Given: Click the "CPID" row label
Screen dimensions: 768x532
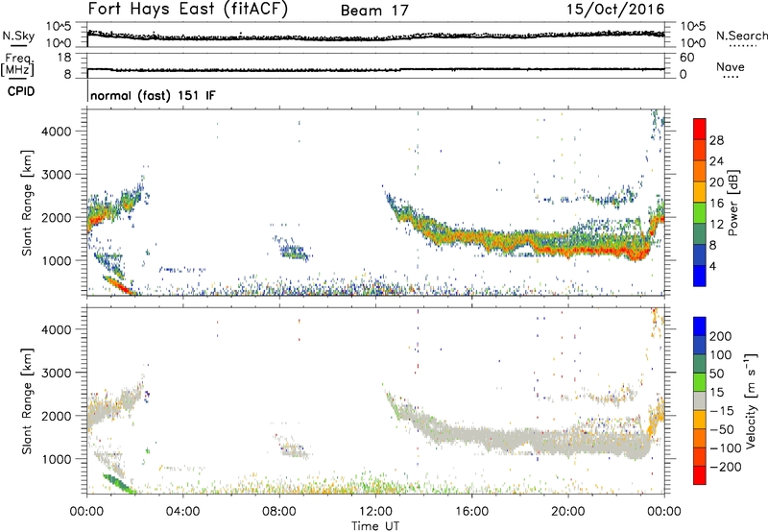Looking at the screenshot, I should 21,91.
